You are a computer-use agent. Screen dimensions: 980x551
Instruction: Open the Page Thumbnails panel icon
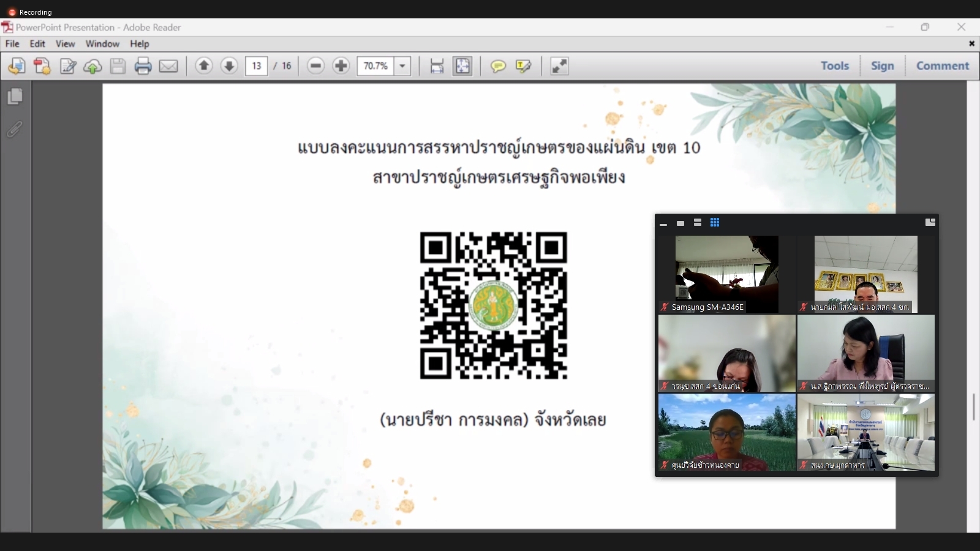point(15,97)
